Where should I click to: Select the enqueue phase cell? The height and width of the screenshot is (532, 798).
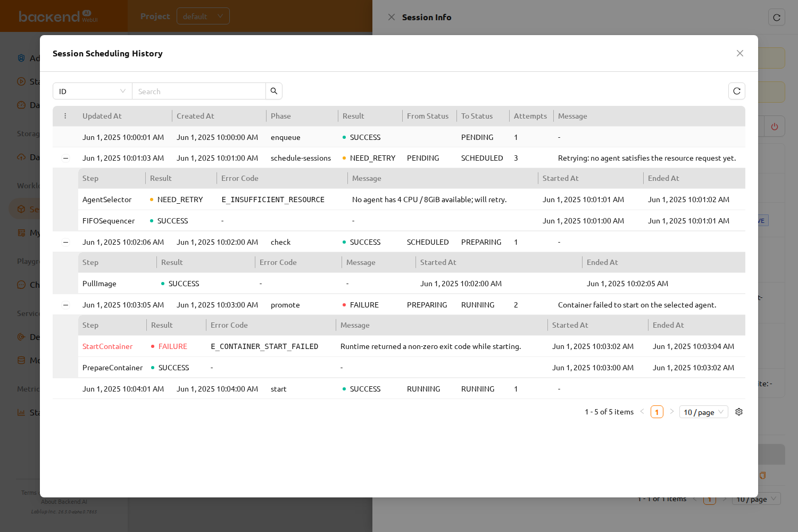coord(286,137)
